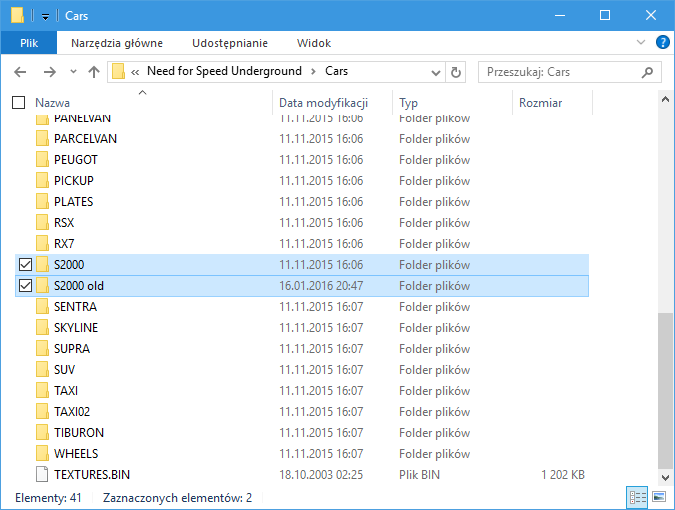Select the SKYLINE folder

tap(75, 328)
